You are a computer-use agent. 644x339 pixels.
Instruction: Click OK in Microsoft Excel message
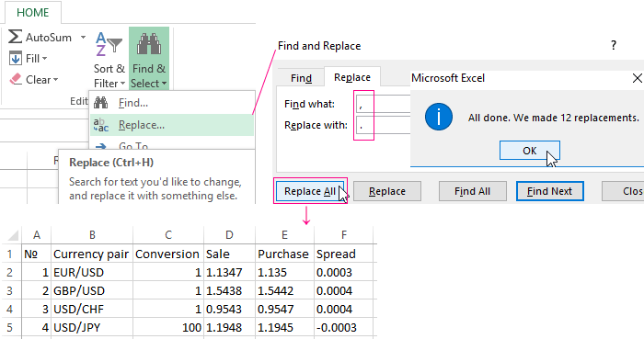pos(529,151)
